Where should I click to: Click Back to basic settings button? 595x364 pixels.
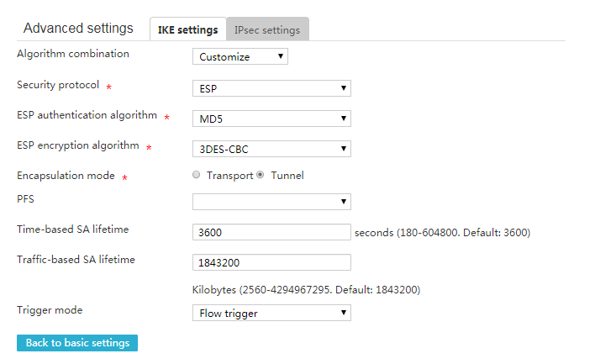(77, 343)
